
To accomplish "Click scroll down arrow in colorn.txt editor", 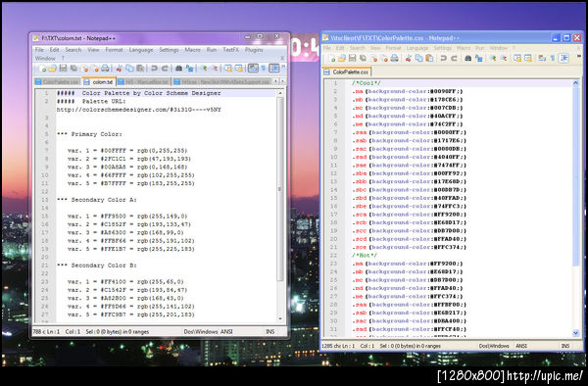I will (x=280, y=318).
